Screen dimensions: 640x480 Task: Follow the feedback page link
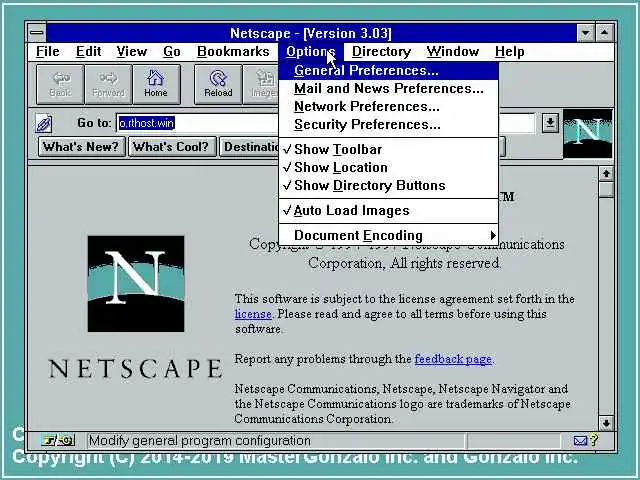pos(453,359)
